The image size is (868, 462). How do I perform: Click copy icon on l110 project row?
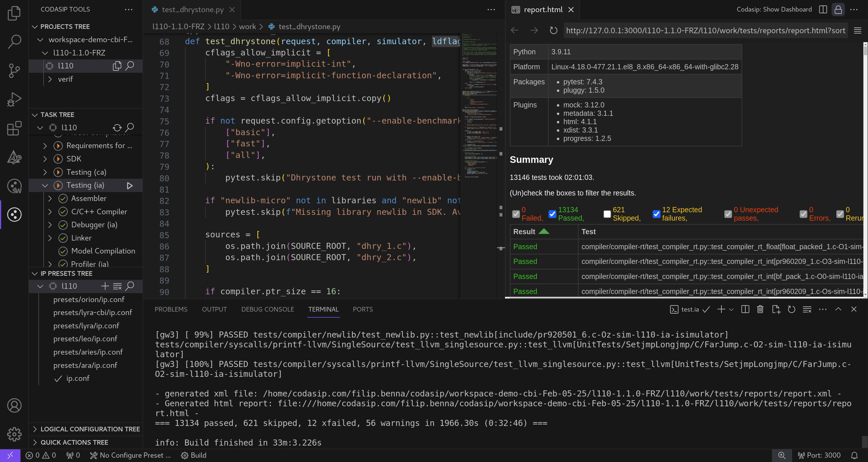tap(117, 66)
